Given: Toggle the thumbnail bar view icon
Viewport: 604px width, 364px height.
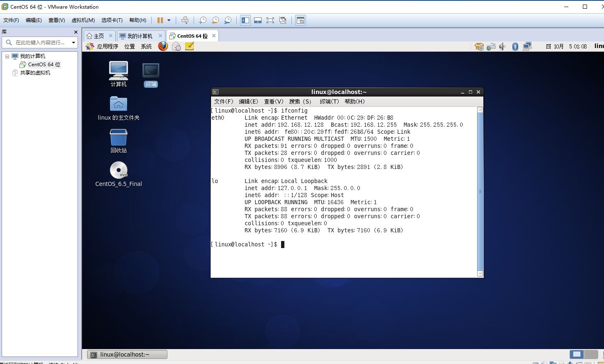Looking at the screenshot, I should coord(258,20).
